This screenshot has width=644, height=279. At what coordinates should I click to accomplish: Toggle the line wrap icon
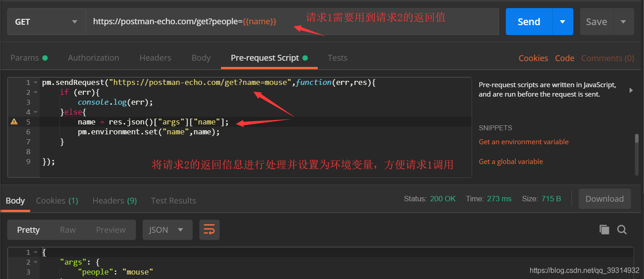coord(209,230)
